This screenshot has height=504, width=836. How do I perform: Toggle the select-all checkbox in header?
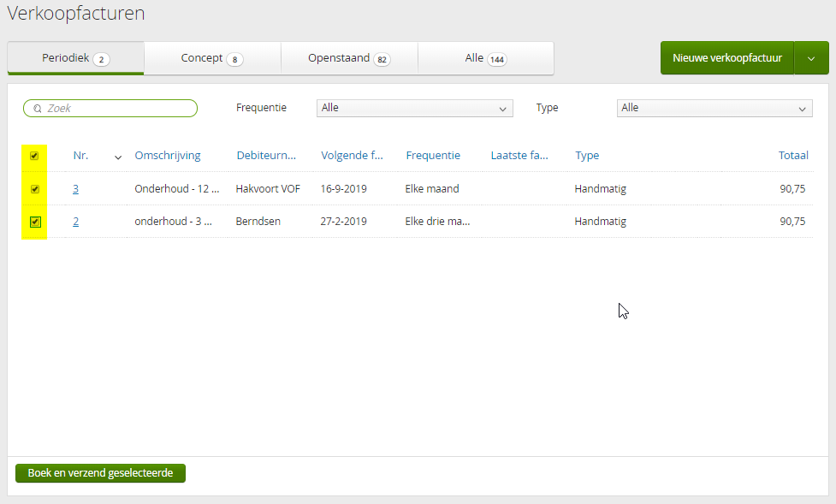pos(34,156)
